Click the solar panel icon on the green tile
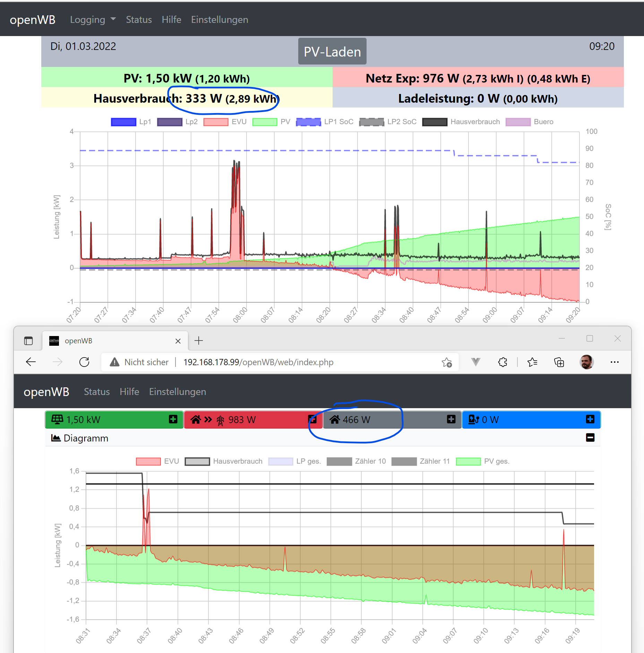The height and width of the screenshot is (653, 644). [x=57, y=419]
